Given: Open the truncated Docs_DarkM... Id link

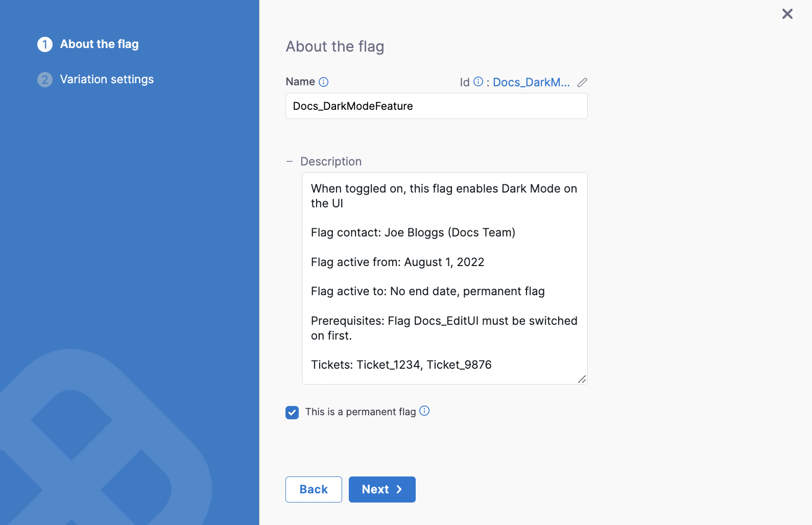Looking at the screenshot, I should (x=531, y=82).
